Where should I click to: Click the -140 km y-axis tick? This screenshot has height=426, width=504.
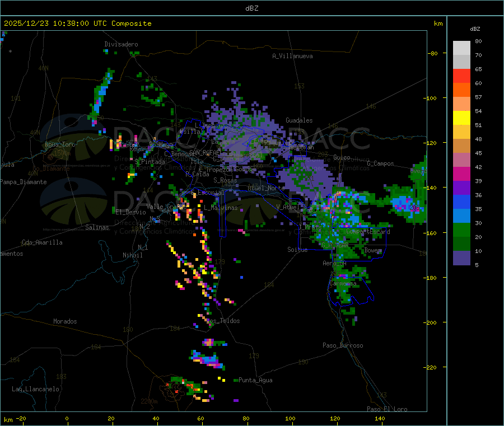(x=432, y=188)
